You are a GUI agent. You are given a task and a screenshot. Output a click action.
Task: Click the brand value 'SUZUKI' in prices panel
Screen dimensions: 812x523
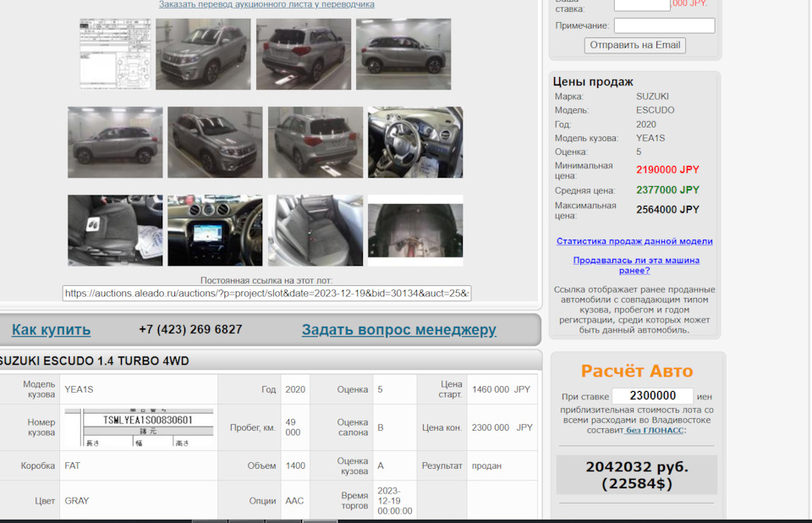click(x=652, y=96)
